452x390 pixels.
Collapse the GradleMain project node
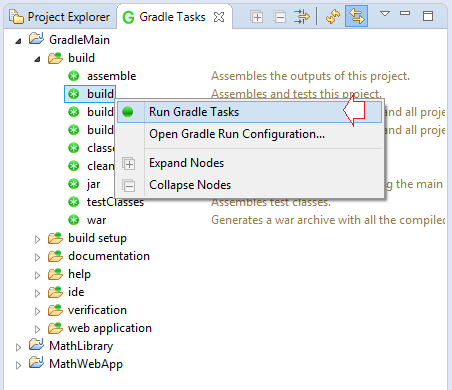tap(18, 41)
